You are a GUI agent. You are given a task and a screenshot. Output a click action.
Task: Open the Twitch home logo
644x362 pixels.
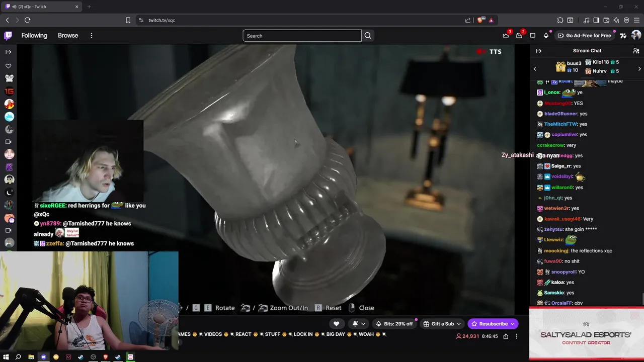click(8, 36)
